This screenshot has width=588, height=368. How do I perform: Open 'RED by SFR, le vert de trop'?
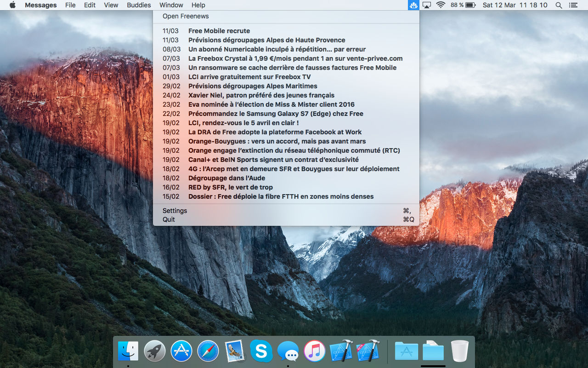(286, 187)
